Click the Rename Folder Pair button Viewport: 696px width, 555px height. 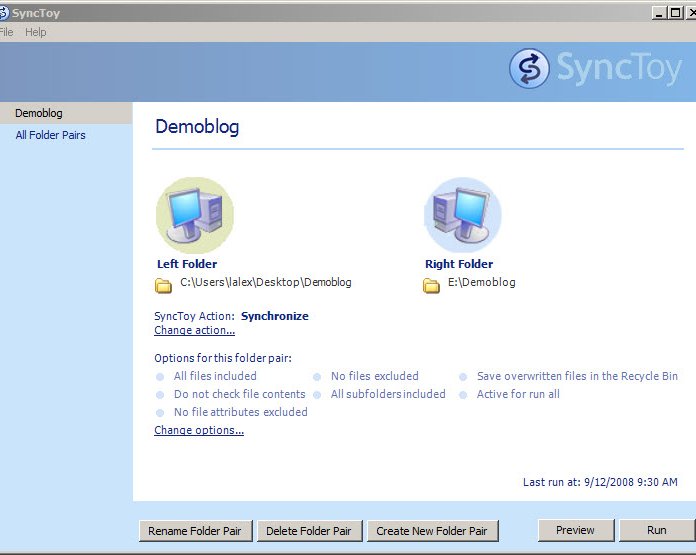click(195, 531)
